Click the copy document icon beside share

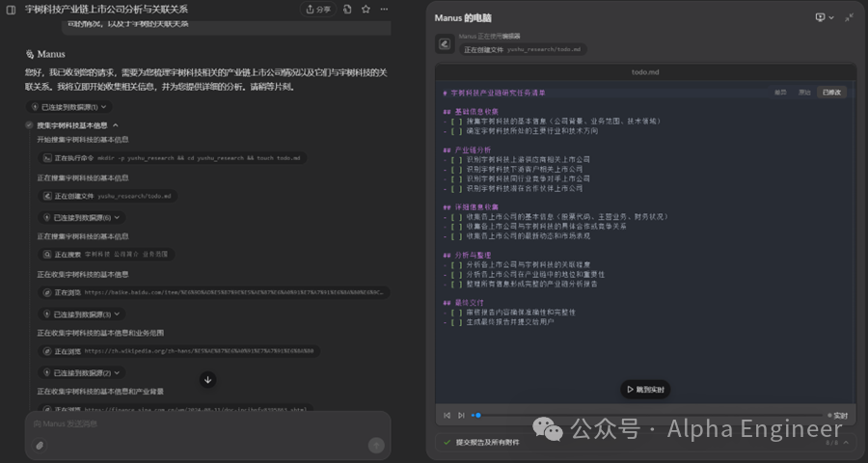pos(345,9)
